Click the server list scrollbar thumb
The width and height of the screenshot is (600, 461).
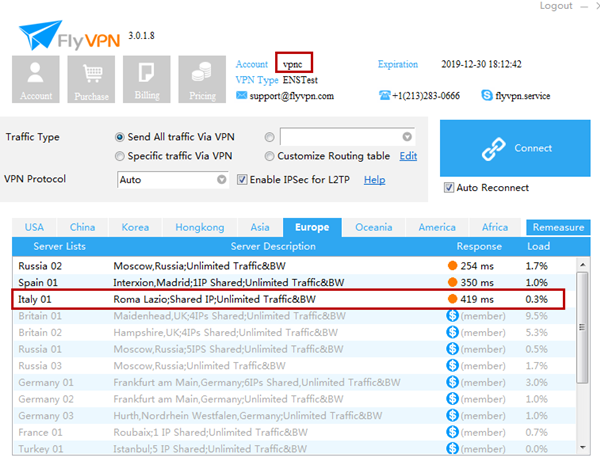pyautogui.click(x=582, y=327)
